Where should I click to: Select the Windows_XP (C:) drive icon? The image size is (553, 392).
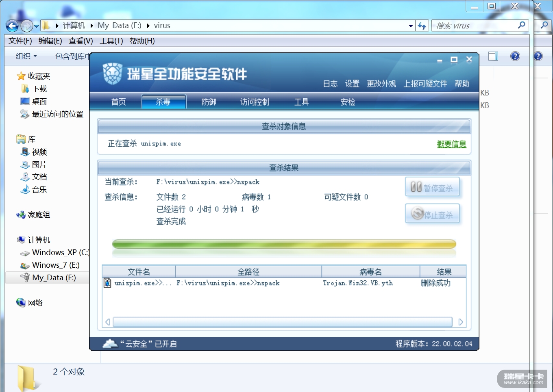point(25,253)
